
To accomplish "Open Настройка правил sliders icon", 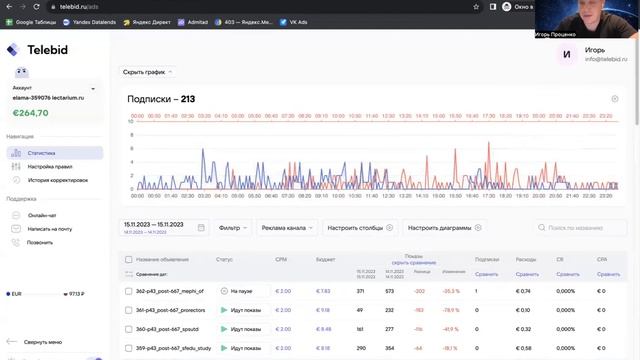I will (x=16, y=167).
